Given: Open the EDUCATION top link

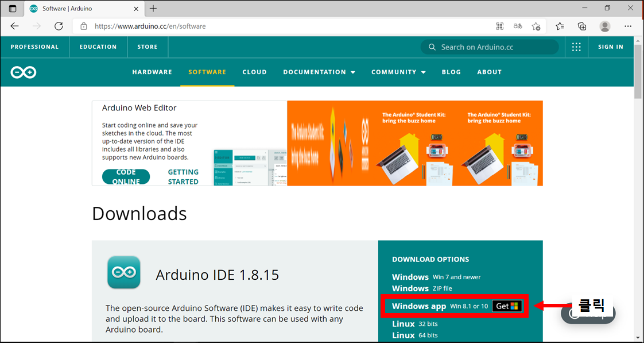Looking at the screenshot, I should pyautogui.click(x=98, y=47).
